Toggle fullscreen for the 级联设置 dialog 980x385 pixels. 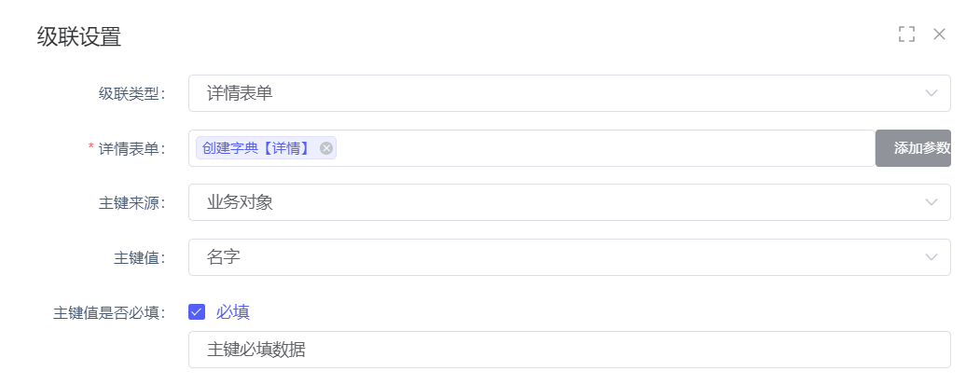906,34
